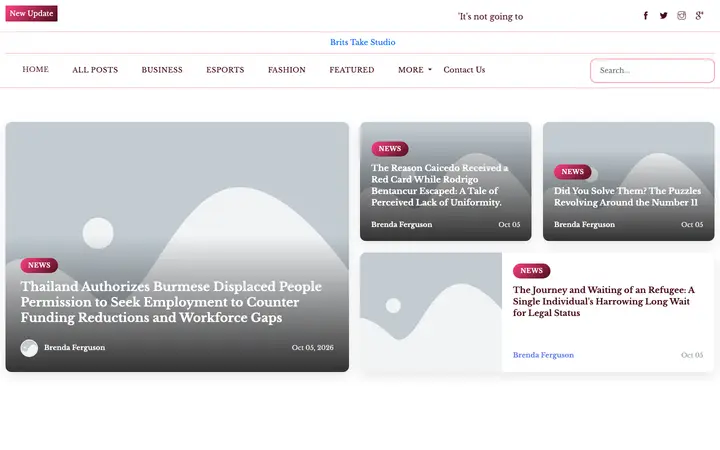Open the Twitter social icon
Viewport: 720px width, 450px height.
coord(664,16)
